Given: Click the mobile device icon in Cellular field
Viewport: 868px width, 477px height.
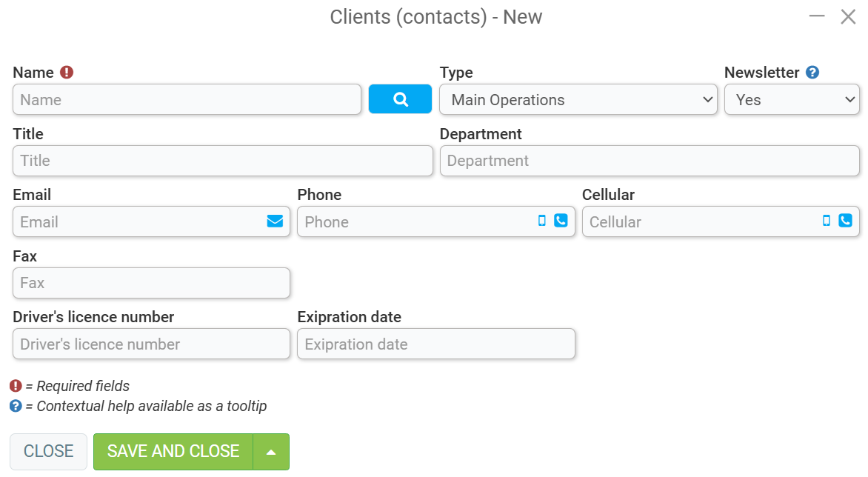Looking at the screenshot, I should pyautogui.click(x=827, y=220).
